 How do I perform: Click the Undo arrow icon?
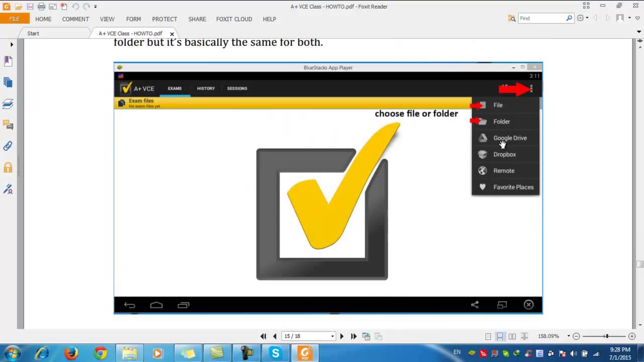click(75, 7)
